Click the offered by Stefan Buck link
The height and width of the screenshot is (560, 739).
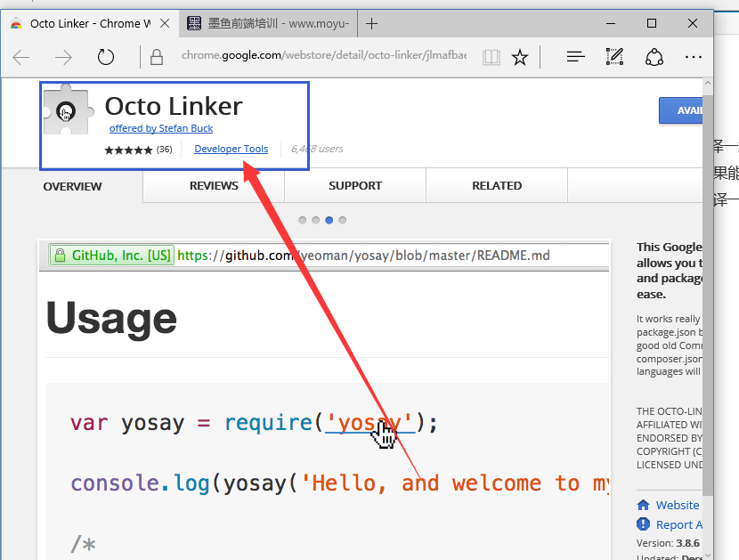[x=161, y=128]
